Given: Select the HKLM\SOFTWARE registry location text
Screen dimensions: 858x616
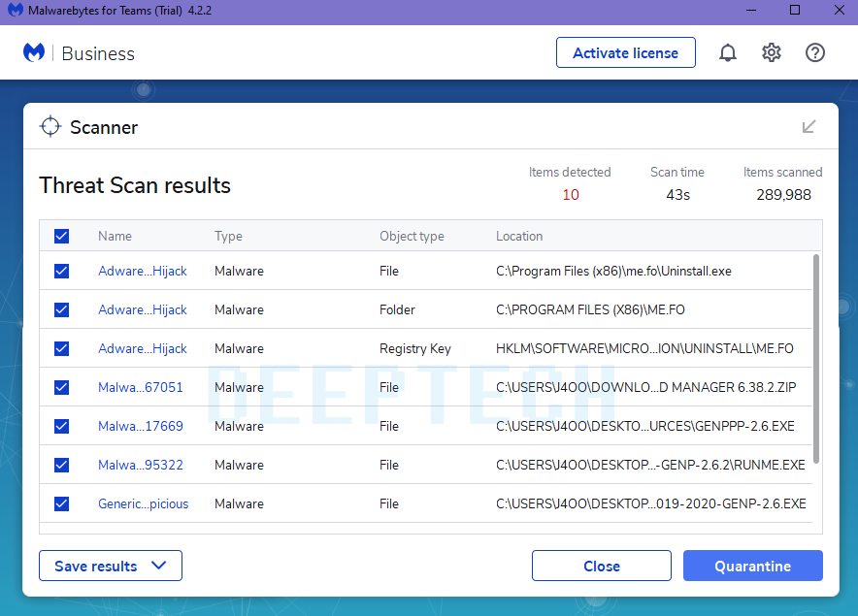Looking at the screenshot, I should click(644, 348).
